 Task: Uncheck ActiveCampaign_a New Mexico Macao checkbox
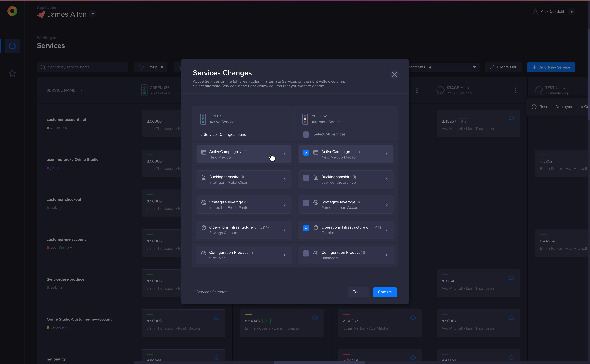point(306,153)
